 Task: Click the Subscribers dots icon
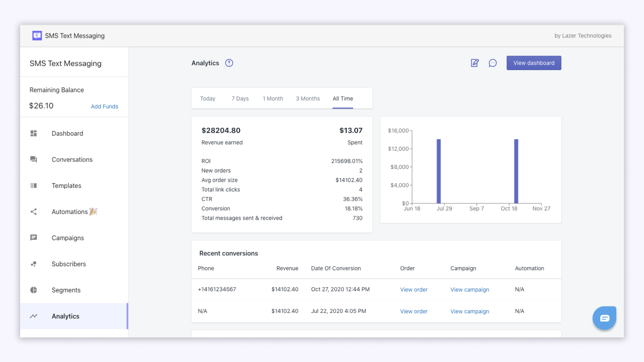pyautogui.click(x=34, y=264)
